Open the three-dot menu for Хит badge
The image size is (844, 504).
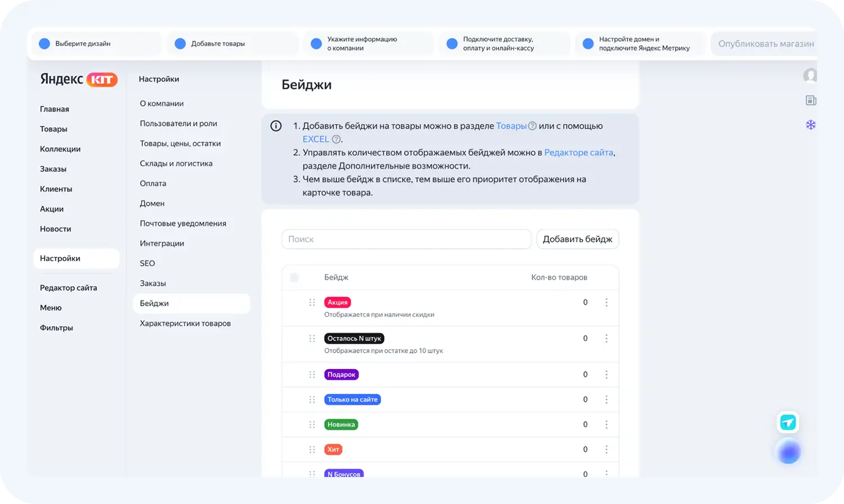click(606, 449)
